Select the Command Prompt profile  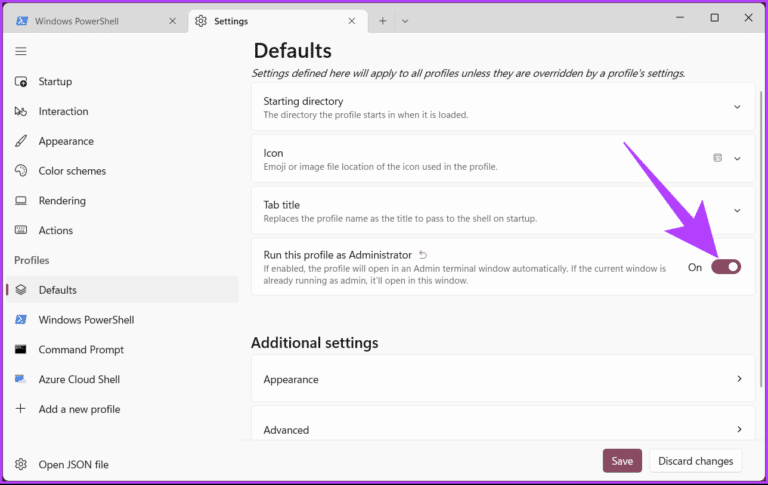(122, 349)
